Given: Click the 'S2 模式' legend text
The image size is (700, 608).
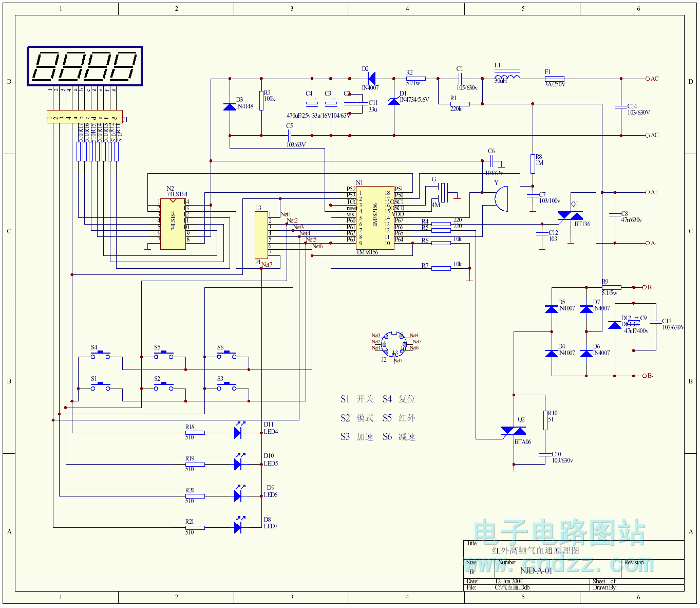Looking at the screenshot, I should pyautogui.click(x=357, y=418).
